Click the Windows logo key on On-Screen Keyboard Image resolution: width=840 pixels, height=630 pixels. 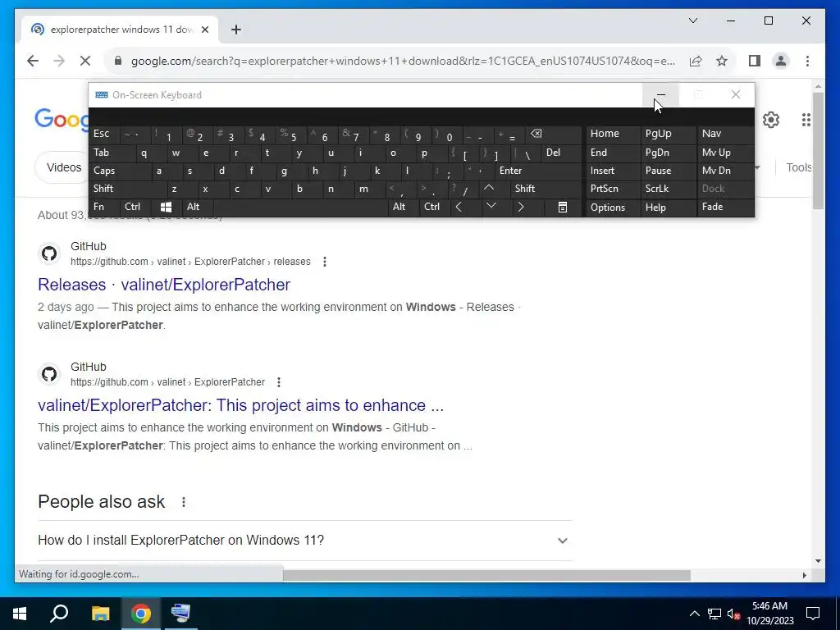(166, 207)
